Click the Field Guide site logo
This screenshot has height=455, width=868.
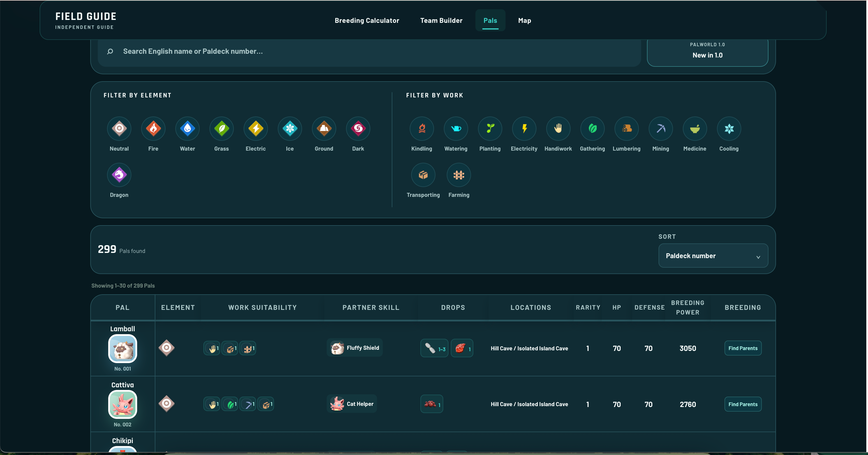coord(86,20)
